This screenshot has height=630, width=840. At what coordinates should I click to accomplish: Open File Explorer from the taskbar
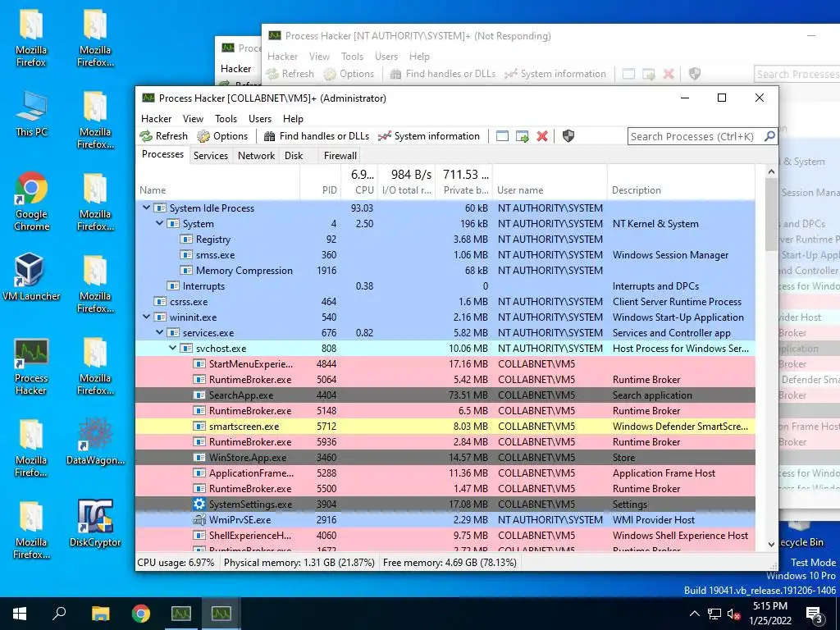click(x=100, y=613)
